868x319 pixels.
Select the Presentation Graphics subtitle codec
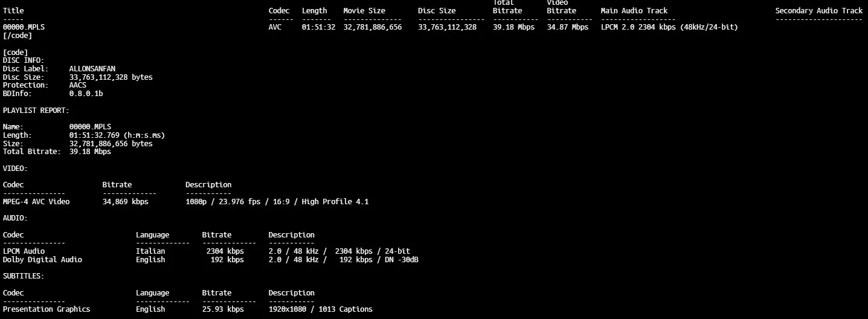[x=47, y=309]
